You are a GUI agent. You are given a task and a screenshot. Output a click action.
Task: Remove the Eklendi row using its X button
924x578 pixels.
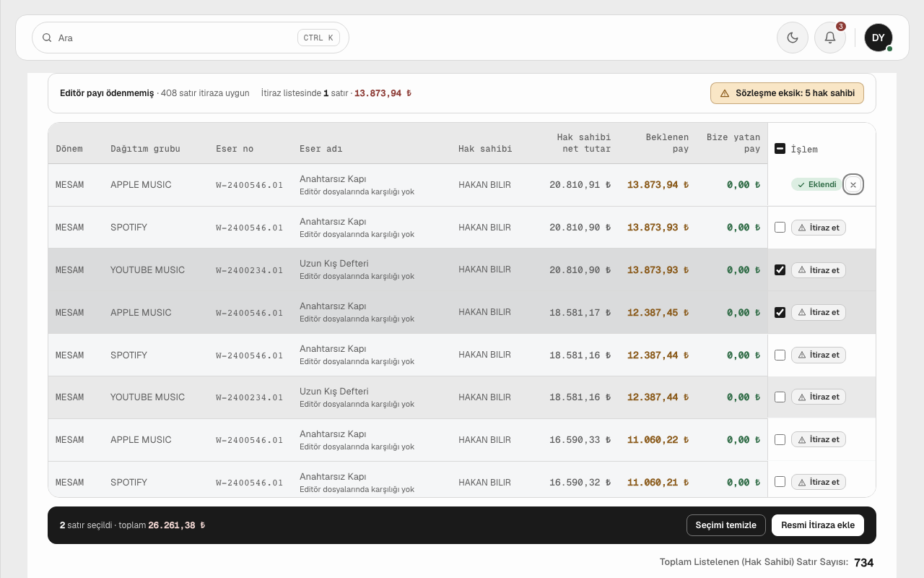(853, 185)
